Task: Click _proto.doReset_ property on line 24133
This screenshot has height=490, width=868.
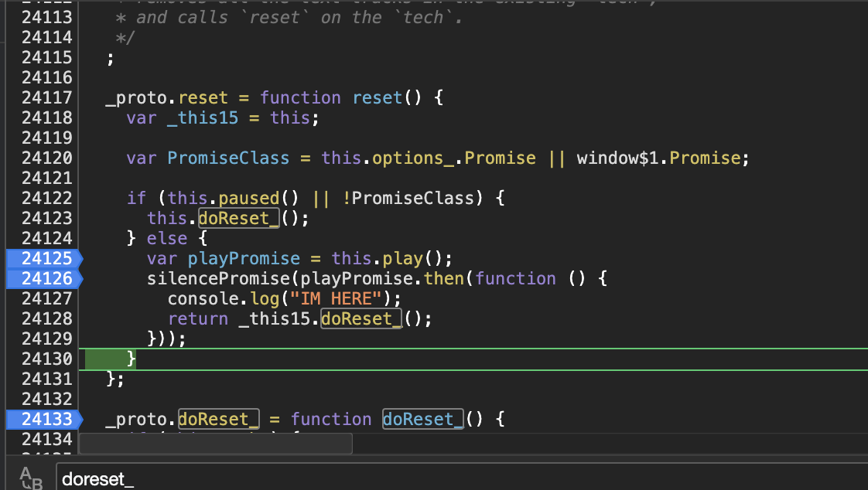Action: [219, 419]
